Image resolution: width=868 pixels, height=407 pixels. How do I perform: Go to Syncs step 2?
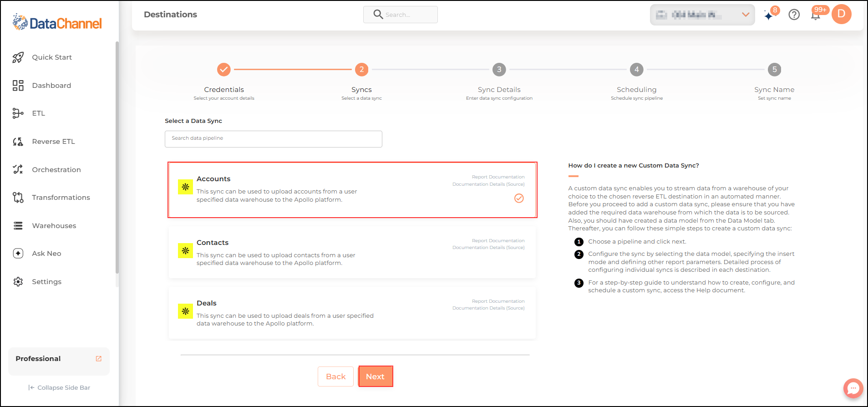(361, 70)
